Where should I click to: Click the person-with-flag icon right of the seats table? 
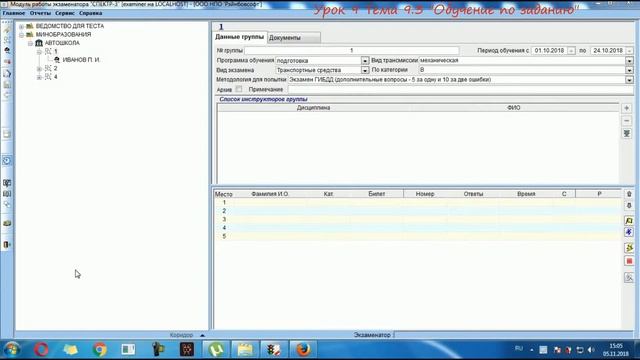[629, 221]
